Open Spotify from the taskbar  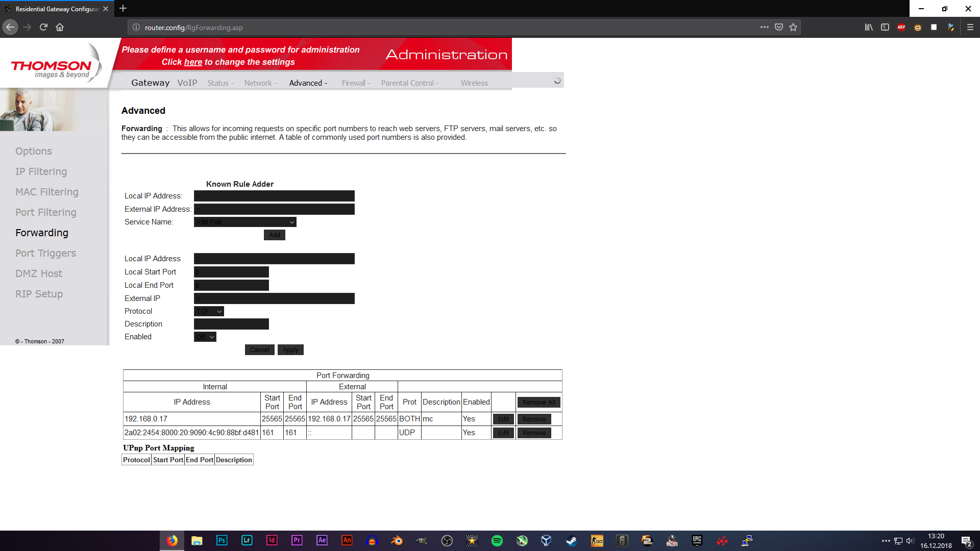tap(497, 540)
